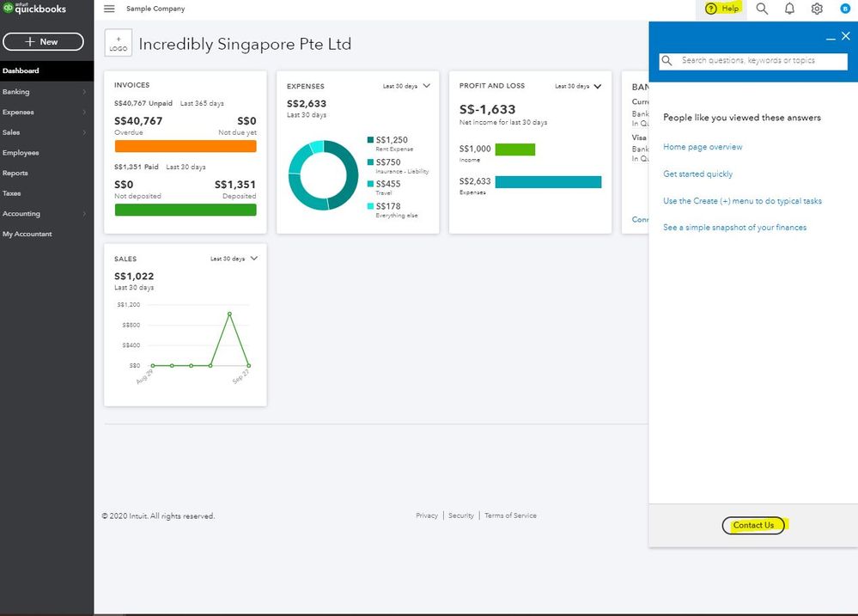Open Use the Create (+) menu link

[743, 201]
